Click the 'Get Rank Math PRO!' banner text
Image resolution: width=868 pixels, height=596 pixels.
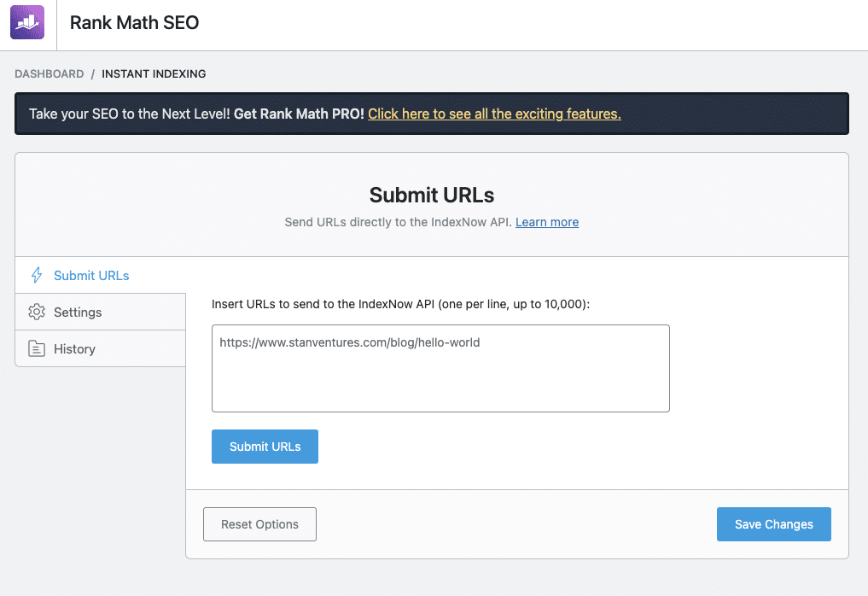[299, 114]
